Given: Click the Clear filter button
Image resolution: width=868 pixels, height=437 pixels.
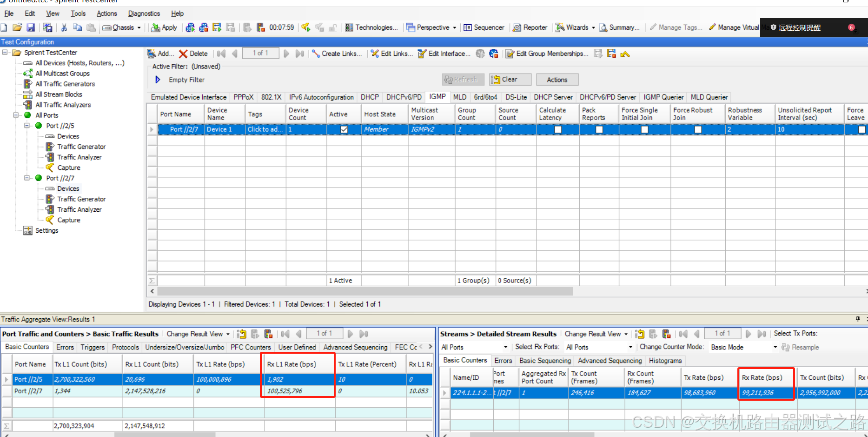Looking at the screenshot, I should [510, 80].
